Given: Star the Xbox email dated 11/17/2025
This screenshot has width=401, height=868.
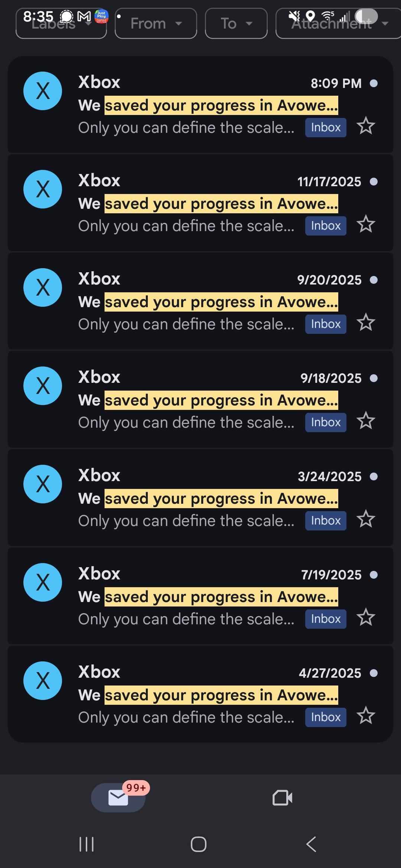Looking at the screenshot, I should tap(366, 224).
